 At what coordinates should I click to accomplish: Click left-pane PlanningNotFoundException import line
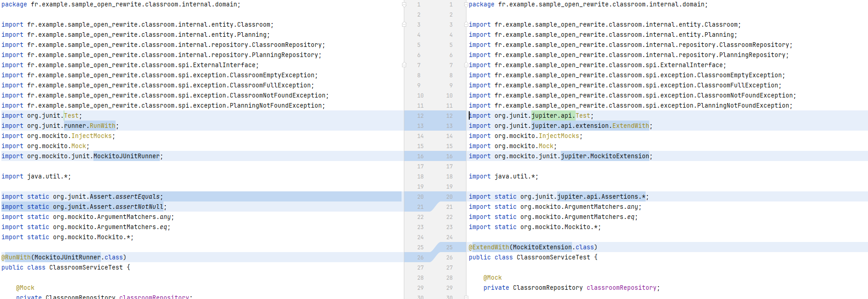click(163, 106)
